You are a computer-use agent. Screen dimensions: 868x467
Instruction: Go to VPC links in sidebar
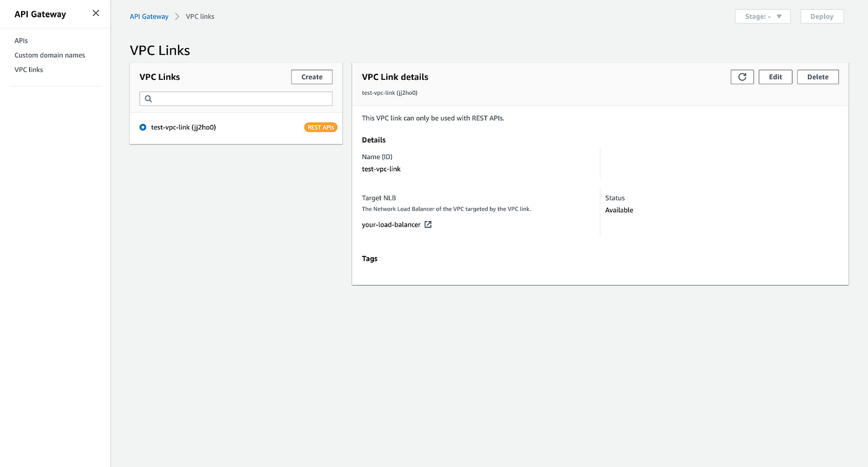coord(29,69)
